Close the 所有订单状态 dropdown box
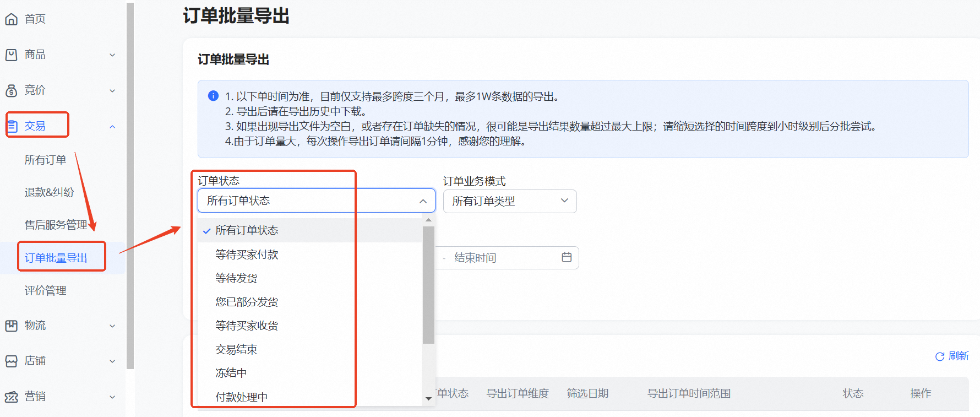The height and width of the screenshot is (417, 980). click(x=317, y=201)
